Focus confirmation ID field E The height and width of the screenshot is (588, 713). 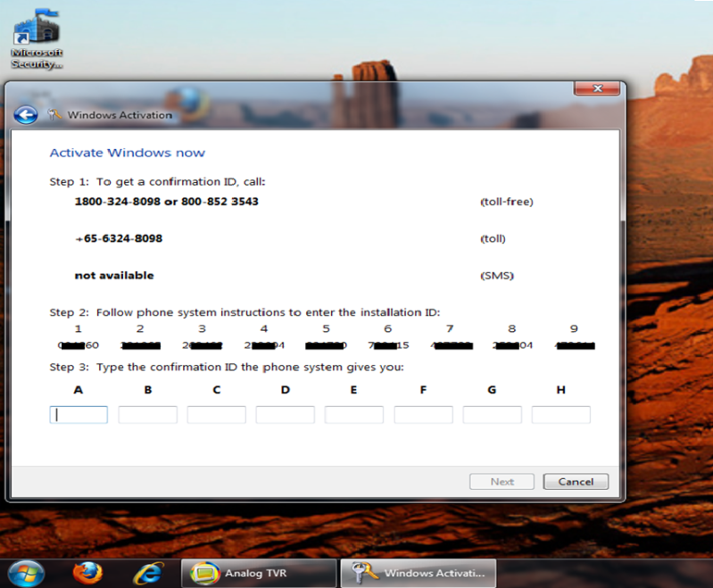click(x=353, y=415)
